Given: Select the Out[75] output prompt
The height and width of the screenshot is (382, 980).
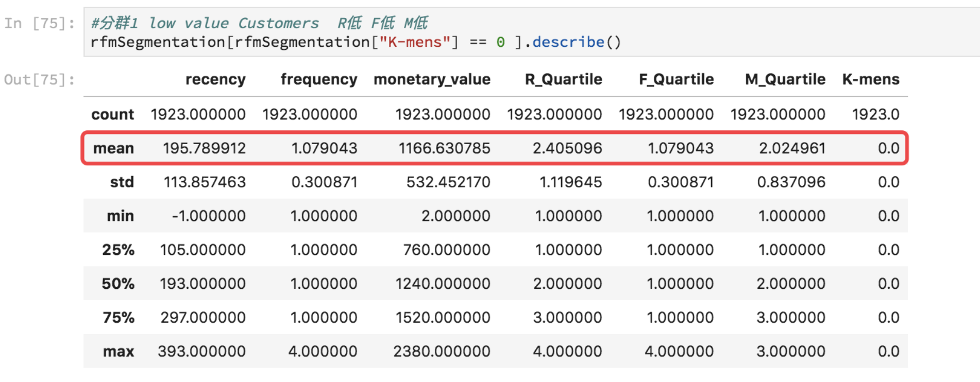Looking at the screenshot, I should coord(40,80).
